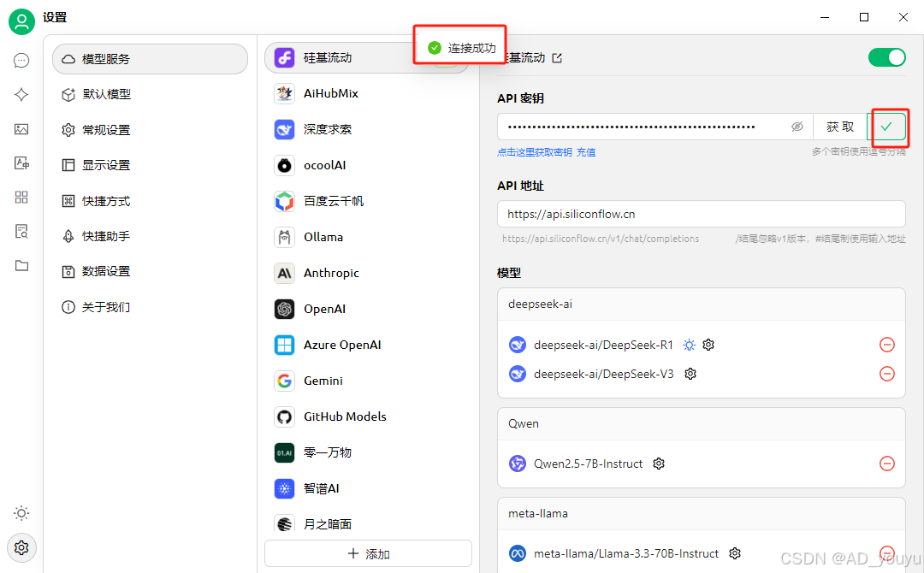Open the knowledge base icon in sidebar

pos(21,232)
